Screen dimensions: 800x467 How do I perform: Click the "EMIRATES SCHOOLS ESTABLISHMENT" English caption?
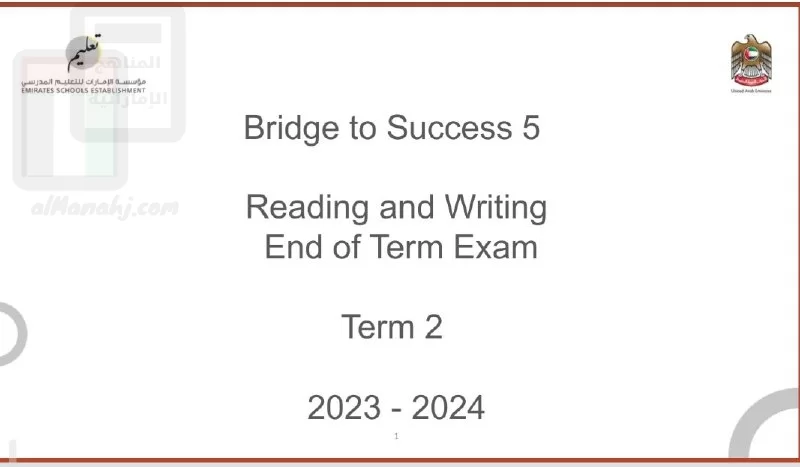84,90
